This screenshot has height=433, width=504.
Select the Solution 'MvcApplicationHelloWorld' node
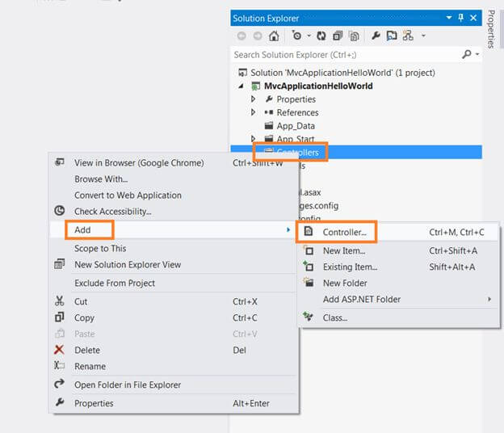point(336,73)
